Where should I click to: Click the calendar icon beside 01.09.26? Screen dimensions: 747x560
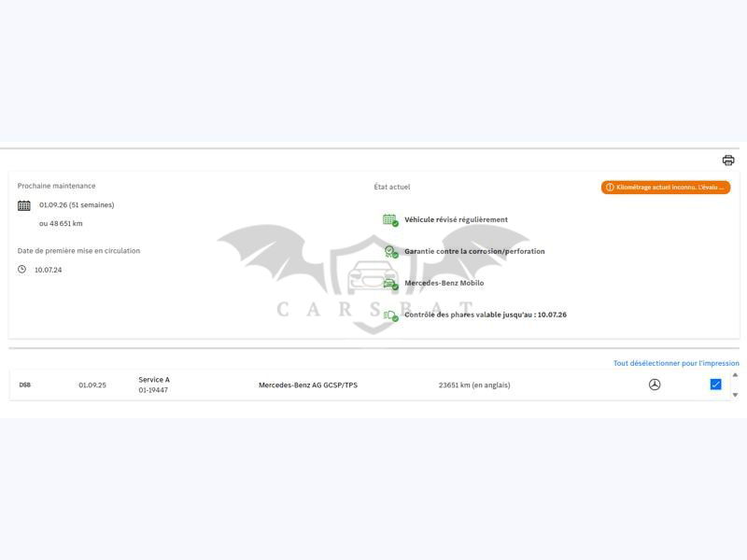pos(24,205)
